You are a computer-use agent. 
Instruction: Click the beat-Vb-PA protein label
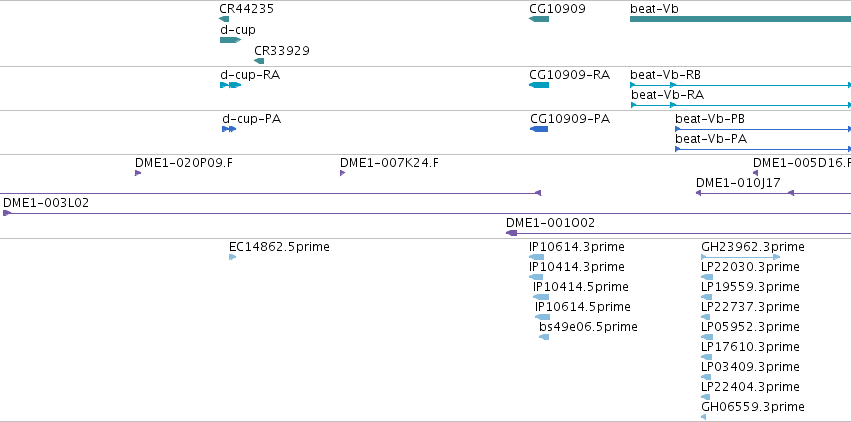click(711, 138)
